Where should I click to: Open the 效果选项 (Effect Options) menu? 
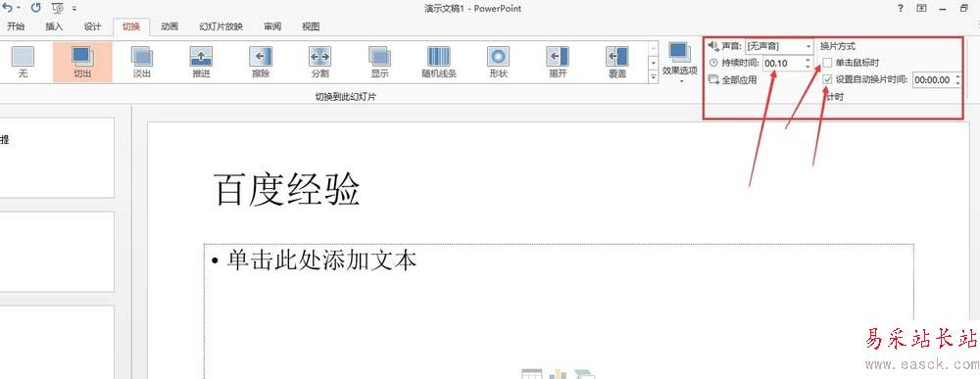(x=679, y=63)
